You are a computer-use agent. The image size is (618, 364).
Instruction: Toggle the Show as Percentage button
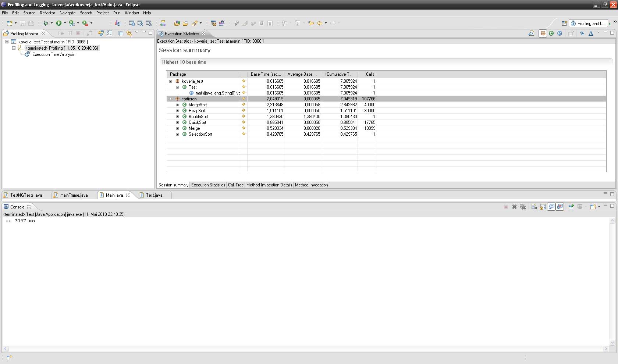(x=582, y=33)
